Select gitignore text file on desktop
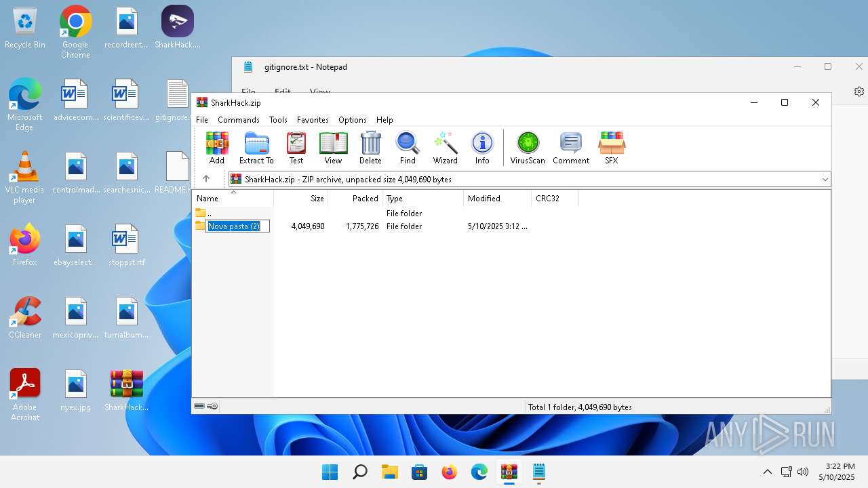Screen dimensions: 868x488 174,100
